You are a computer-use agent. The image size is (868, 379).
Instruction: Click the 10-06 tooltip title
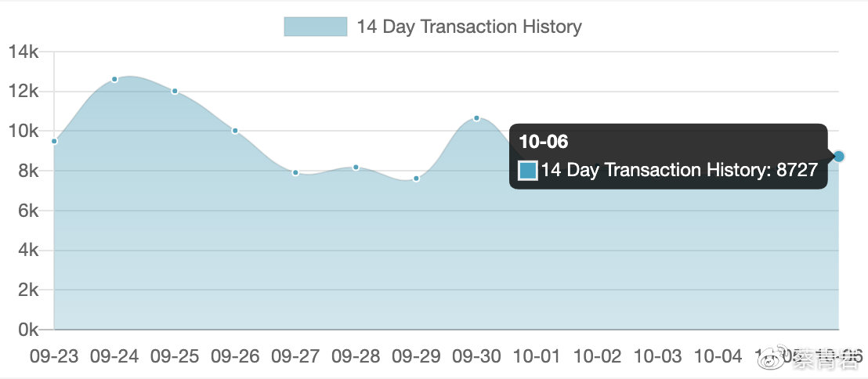[x=544, y=142]
